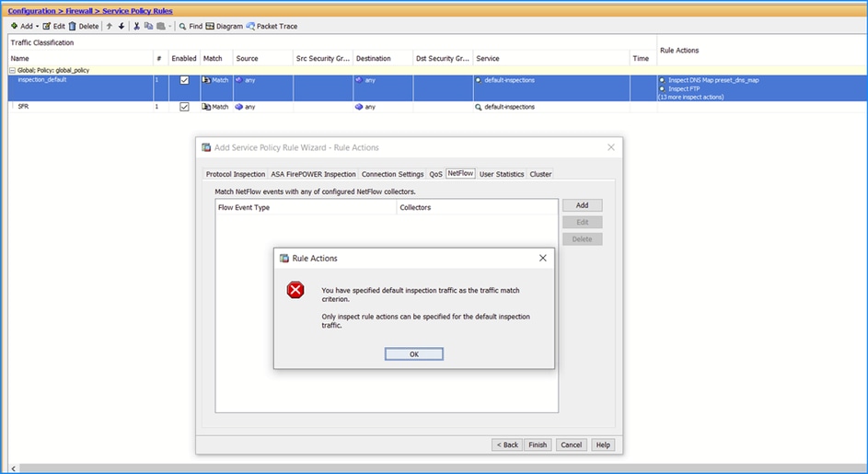Move rule up with the up arrow
The height and width of the screenshot is (474, 868).
click(109, 26)
